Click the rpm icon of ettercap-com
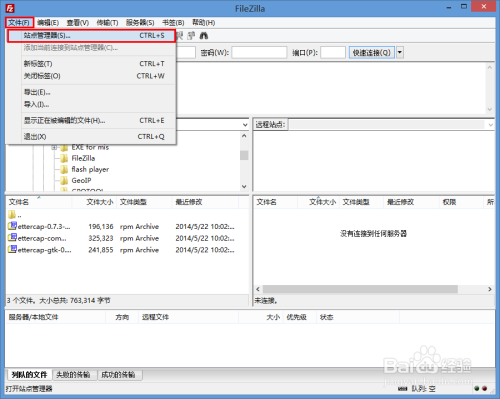500x399 pixels. click(x=12, y=238)
